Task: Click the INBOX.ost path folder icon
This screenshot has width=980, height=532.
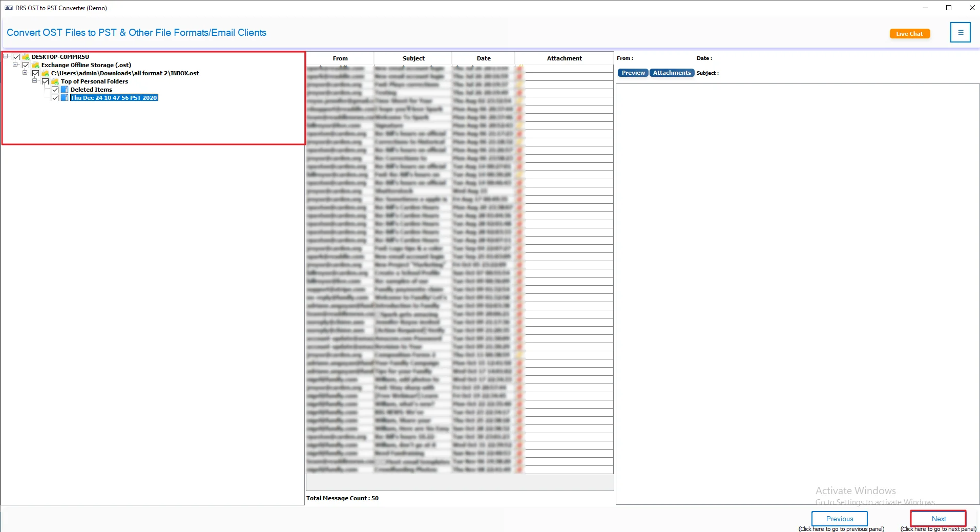Action: [45, 73]
